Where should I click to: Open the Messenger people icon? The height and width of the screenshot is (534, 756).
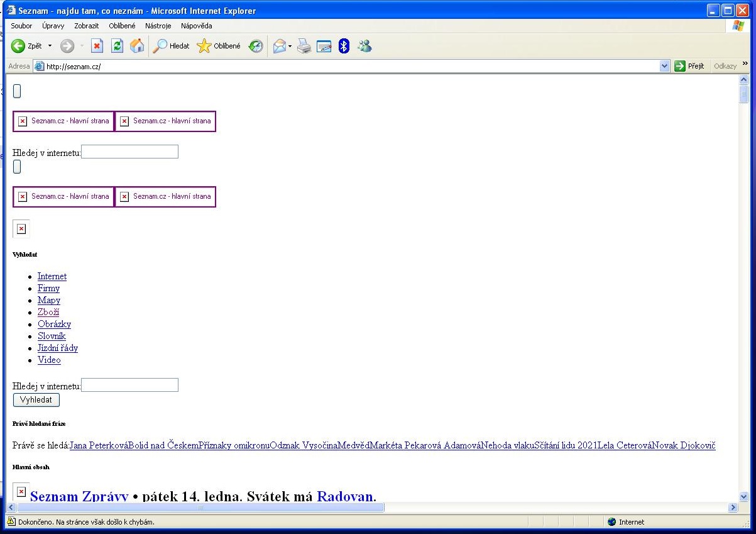coord(364,46)
